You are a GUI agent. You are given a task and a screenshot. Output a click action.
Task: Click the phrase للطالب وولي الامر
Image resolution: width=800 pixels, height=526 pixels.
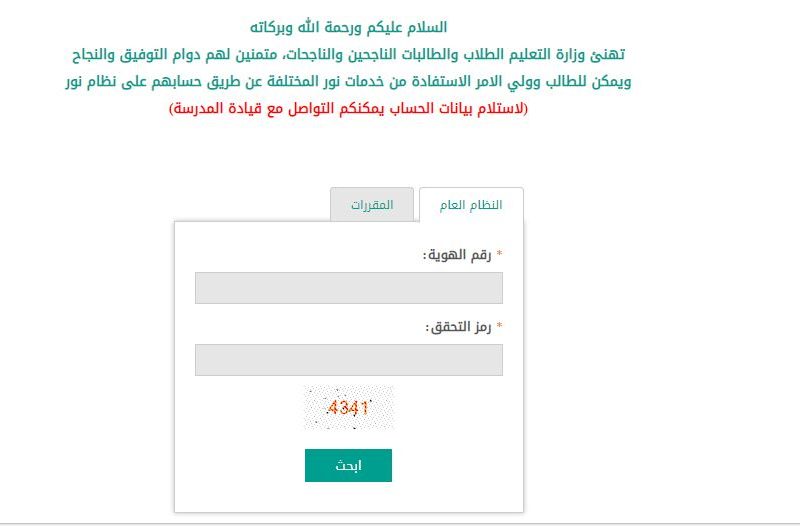pyautogui.click(x=535, y=81)
